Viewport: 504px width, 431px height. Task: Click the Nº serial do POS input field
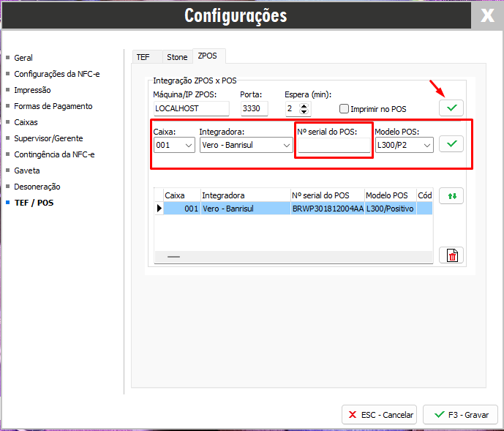pyautogui.click(x=334, y=145)
